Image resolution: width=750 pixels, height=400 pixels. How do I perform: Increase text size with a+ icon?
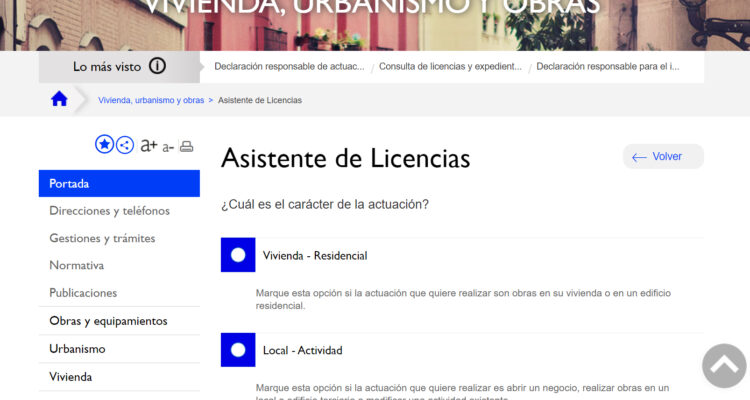click(149, 145)
